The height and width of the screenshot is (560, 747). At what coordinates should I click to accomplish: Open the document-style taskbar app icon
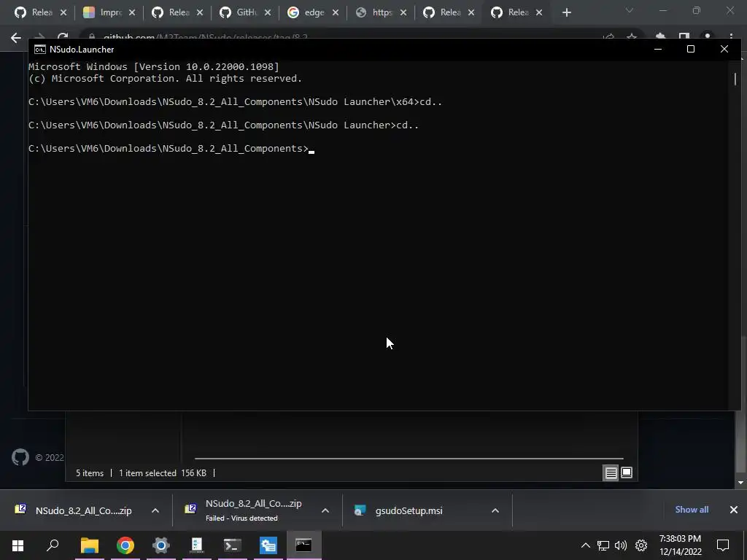coord(197,545)
